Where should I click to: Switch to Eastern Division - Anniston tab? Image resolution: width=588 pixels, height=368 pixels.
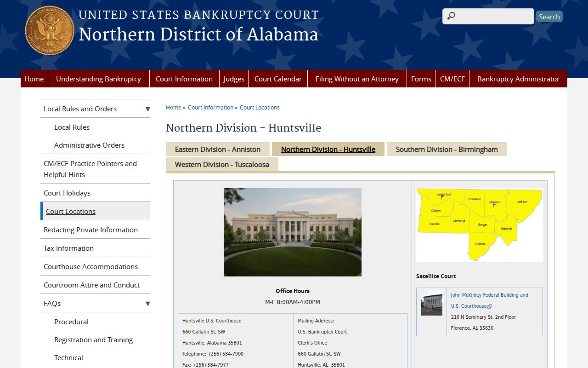pos(218,149)
